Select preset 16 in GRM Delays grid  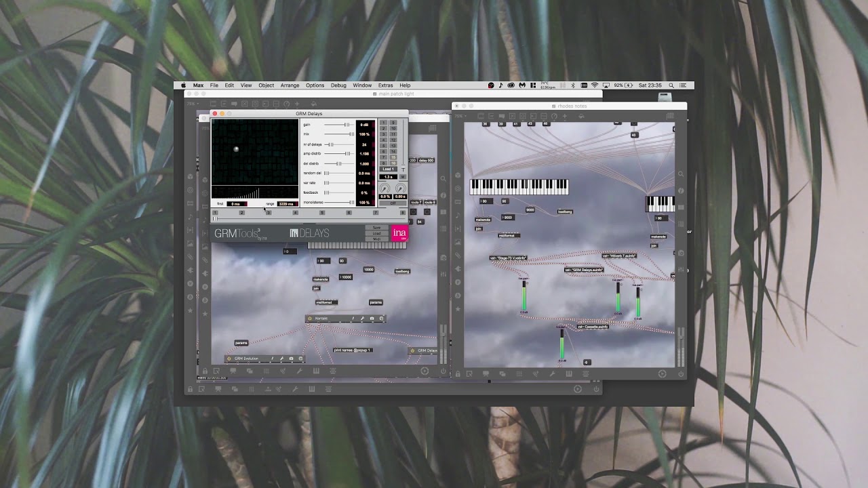click(x=393, y=163)
